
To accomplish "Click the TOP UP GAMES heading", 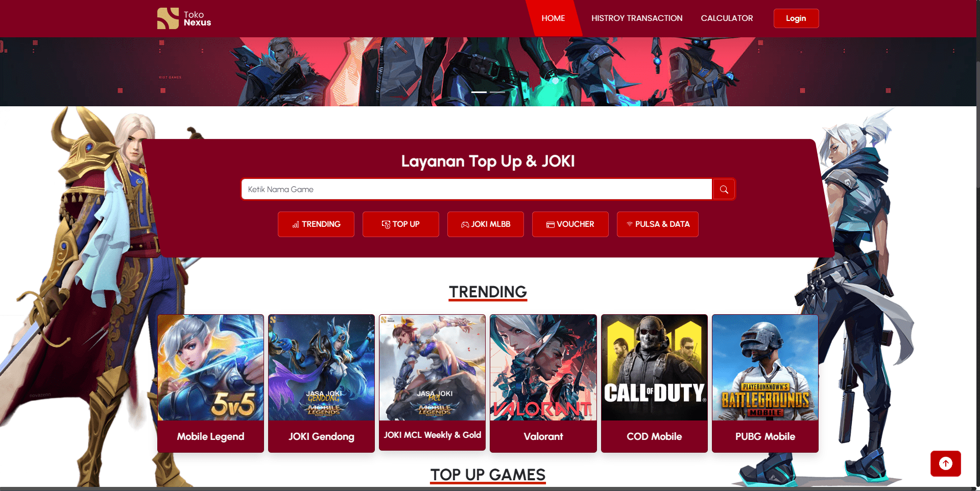I will (x=488, y=475).
